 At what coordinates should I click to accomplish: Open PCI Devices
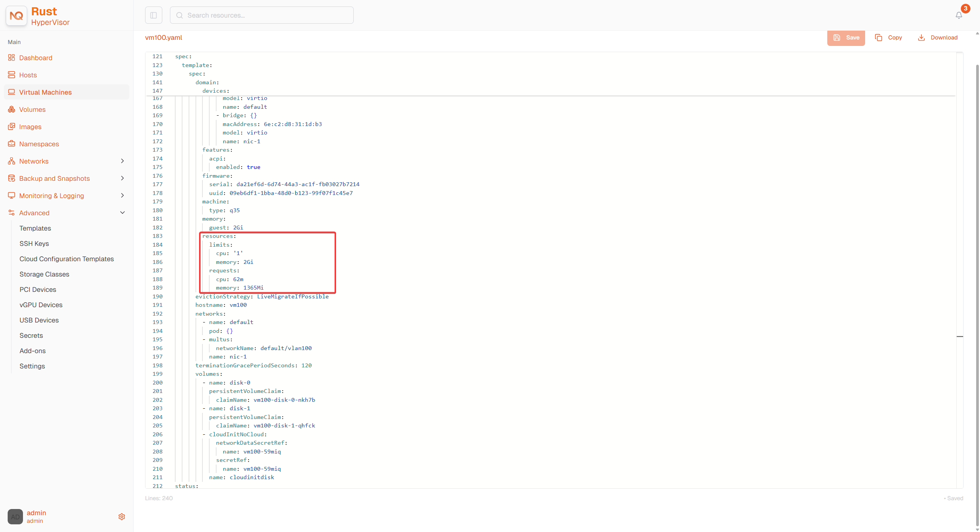coord(38,290)
